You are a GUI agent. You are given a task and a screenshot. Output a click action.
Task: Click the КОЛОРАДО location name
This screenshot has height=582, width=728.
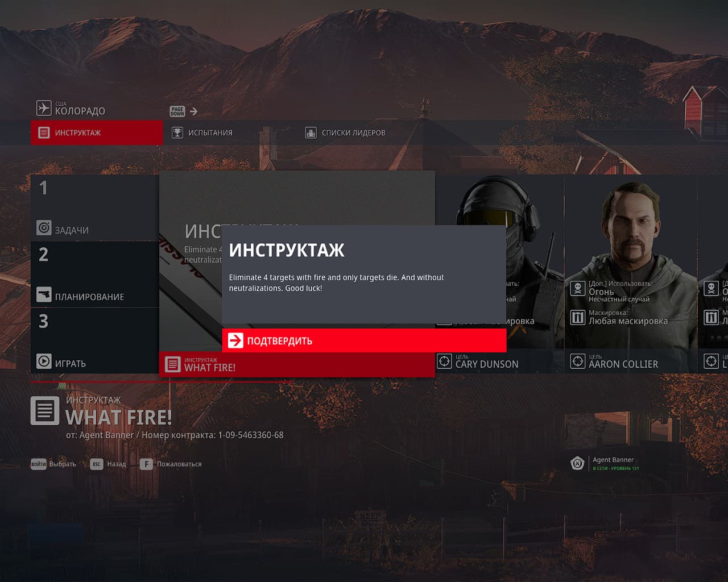click(x=80, y=111)
